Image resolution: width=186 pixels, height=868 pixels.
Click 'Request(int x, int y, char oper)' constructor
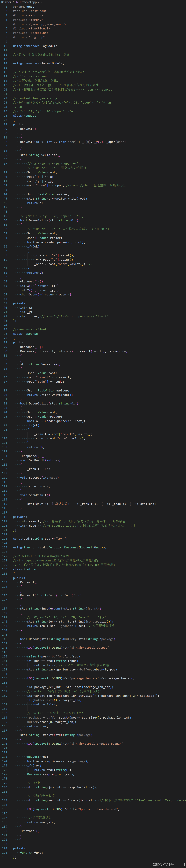tap(48, 142)
